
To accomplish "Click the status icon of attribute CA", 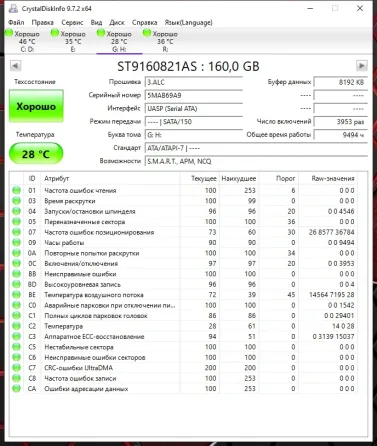I will click(16, 389).
